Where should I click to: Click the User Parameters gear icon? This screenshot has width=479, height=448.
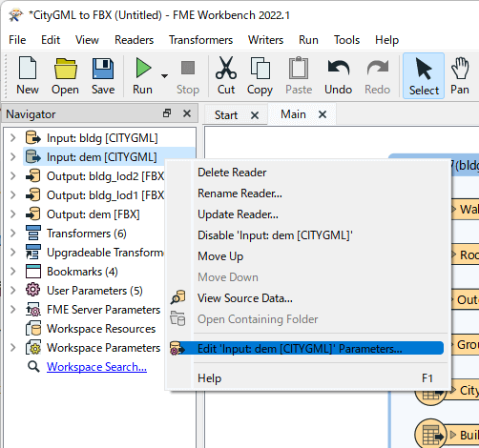tap(33, 290)
